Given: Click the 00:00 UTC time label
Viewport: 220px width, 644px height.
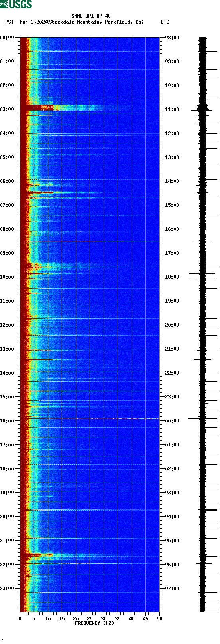Looking at the screenshot, I should coord(172,421).
